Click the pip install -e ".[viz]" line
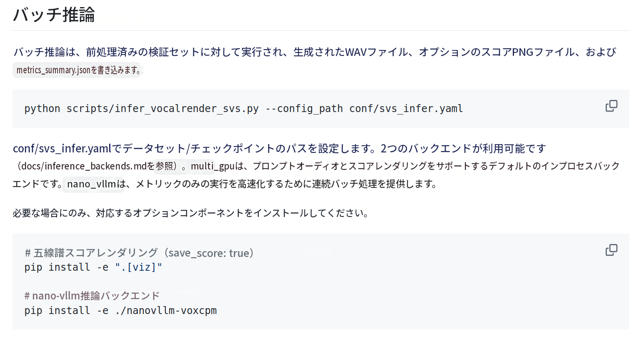644x339 pixels. point(93,267)
